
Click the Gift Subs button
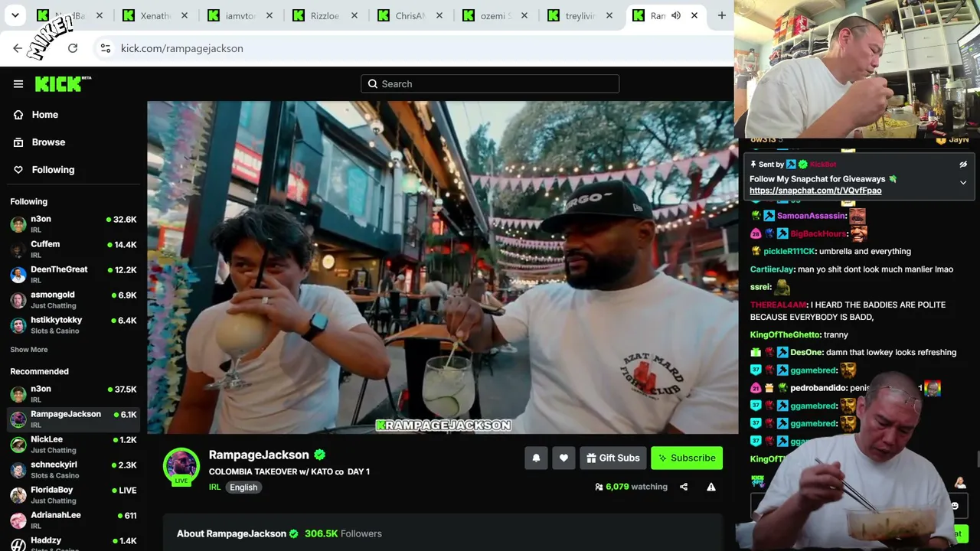[612, 458]
